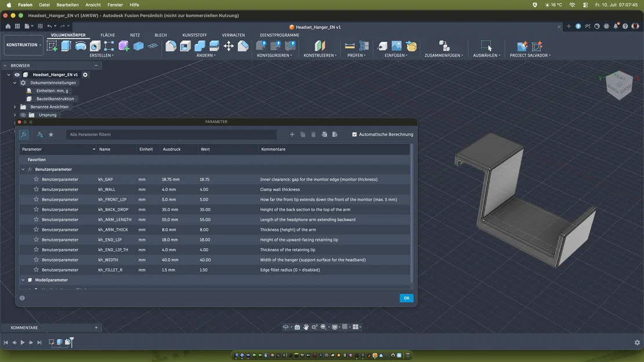
Task: Open the Bearbeiten menu in menu bar
Action: tap(67, 5)
